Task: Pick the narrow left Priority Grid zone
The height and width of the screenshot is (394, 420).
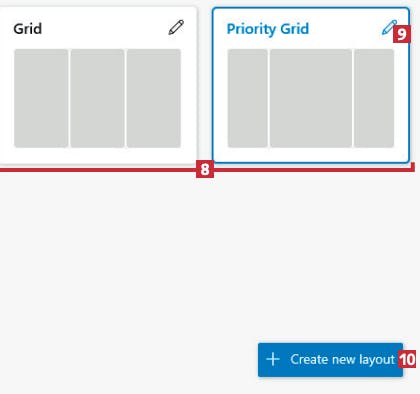Action: [x=247, y=98]
